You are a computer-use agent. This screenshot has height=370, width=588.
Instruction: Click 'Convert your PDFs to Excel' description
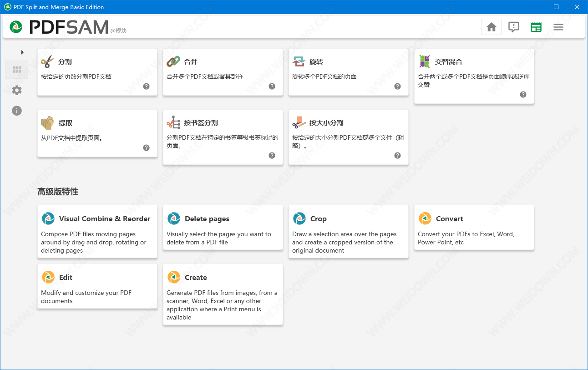(x=466, y=238)
